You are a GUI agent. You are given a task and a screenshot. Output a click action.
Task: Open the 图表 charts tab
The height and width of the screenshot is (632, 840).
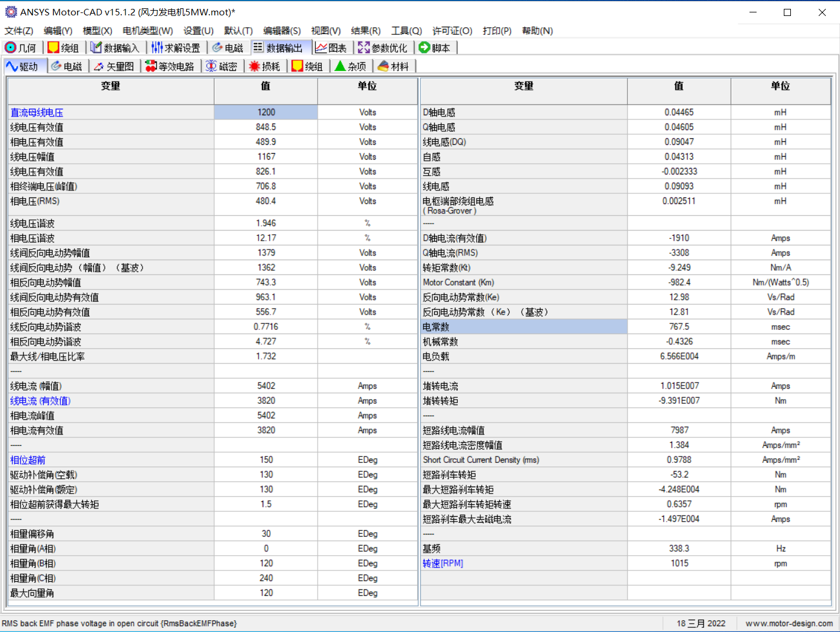point(331,48)
